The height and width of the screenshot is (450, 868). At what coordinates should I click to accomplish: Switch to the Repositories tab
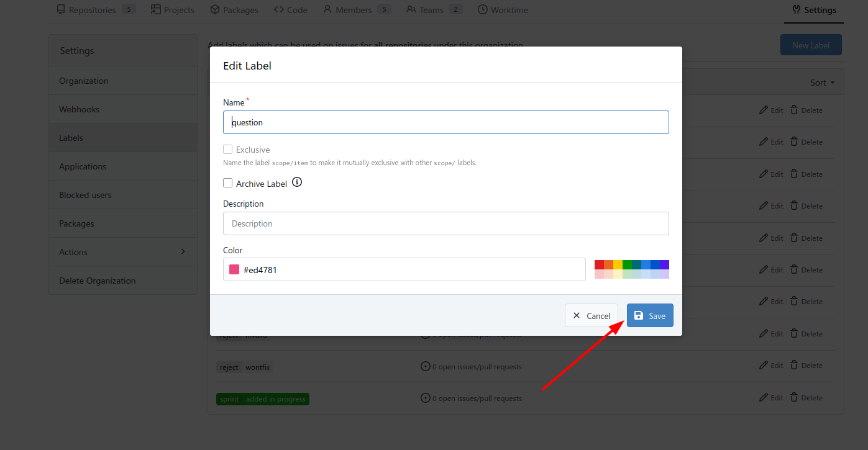tap(92, 10)
